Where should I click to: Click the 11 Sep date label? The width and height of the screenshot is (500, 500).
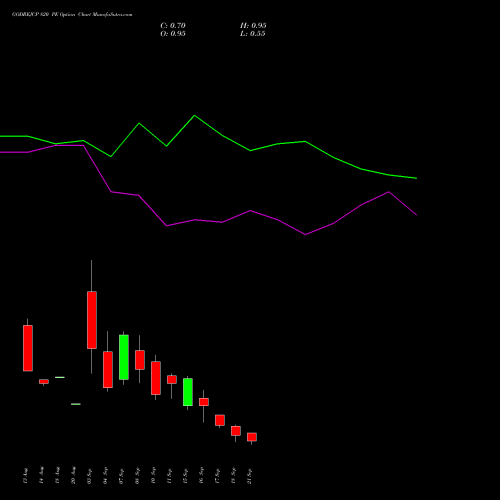pyautogui.click(x=170, y=476)
